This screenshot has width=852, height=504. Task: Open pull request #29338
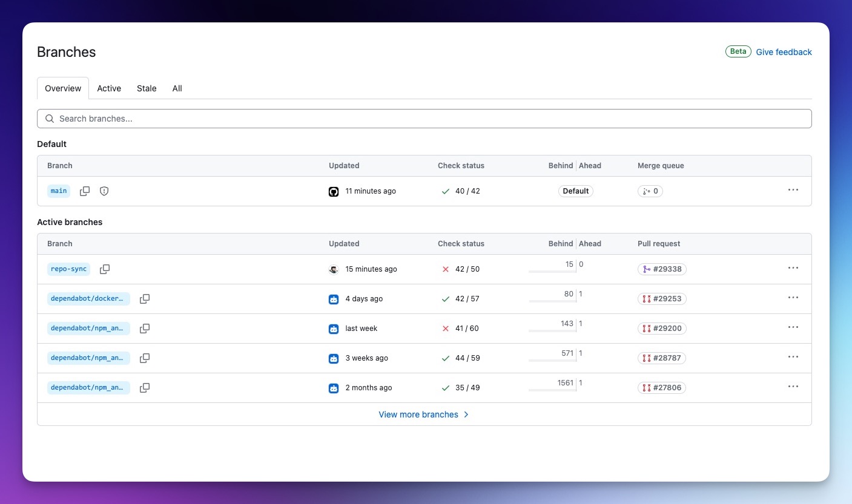point(662,269)
